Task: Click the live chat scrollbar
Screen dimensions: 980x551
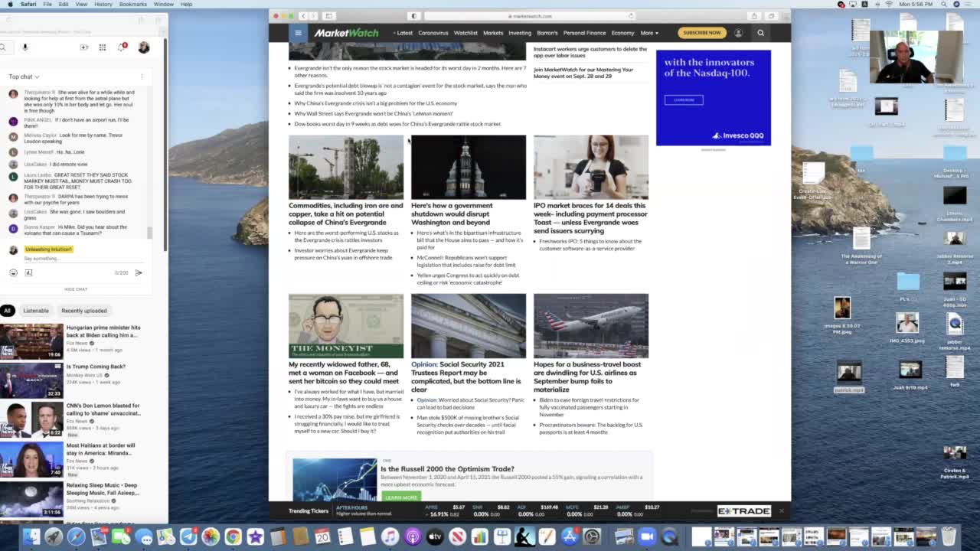Action: click(x=149, y=233)
